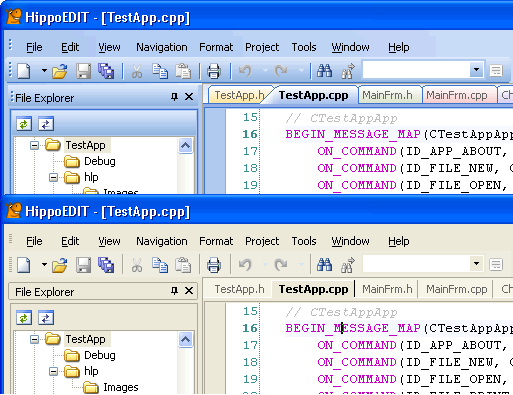Screen dimensions: 513x395
Task: Click Open folder icon in top window toolbar
Action: pyautogui.click(x=60, y=71)
